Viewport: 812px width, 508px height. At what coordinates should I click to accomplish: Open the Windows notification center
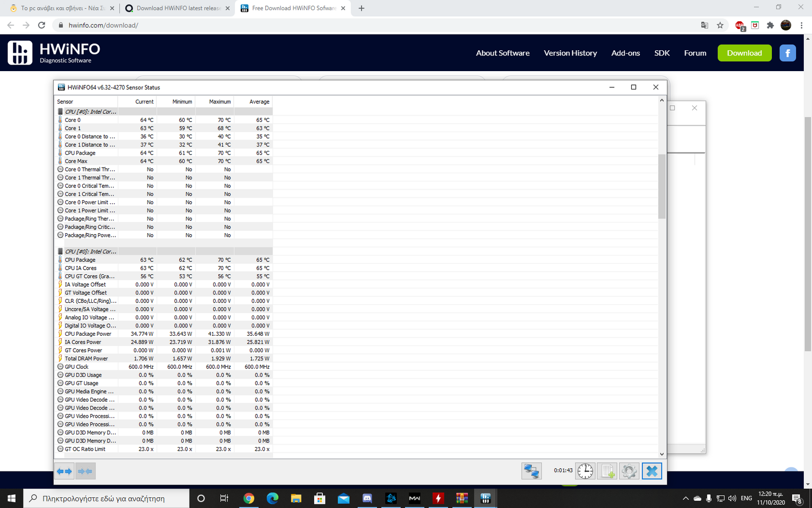[797, 498]
